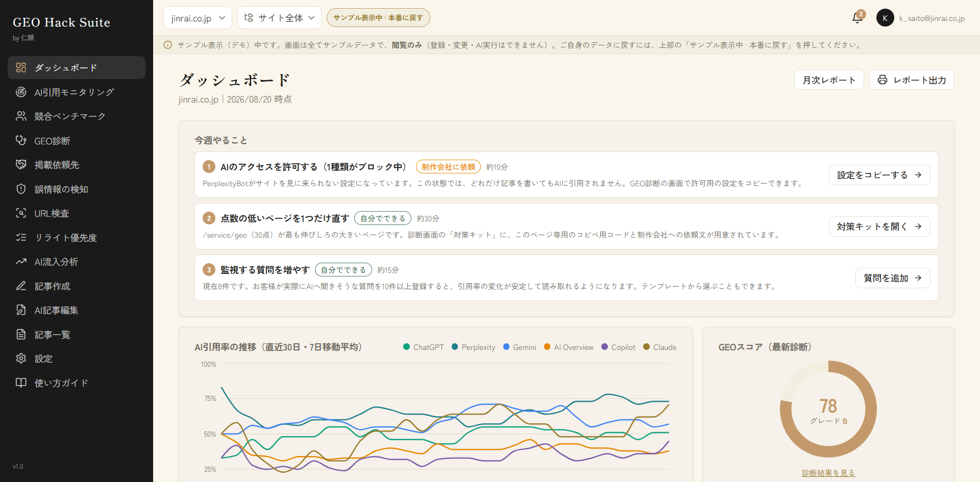The height and width of the screenshot is (482, 980).
Task: Open リライト優先度 from sidebar
Action: (x=77, y=237)
